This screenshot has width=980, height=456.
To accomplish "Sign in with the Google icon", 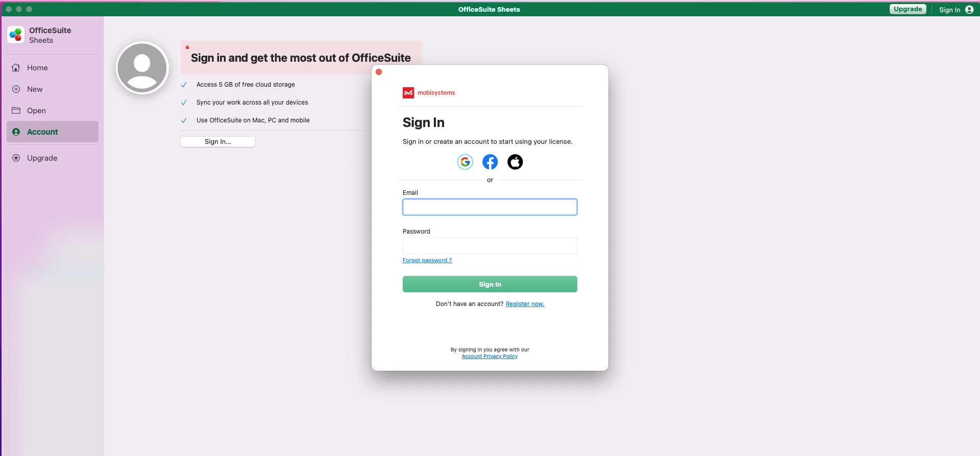I will point(465,162).
